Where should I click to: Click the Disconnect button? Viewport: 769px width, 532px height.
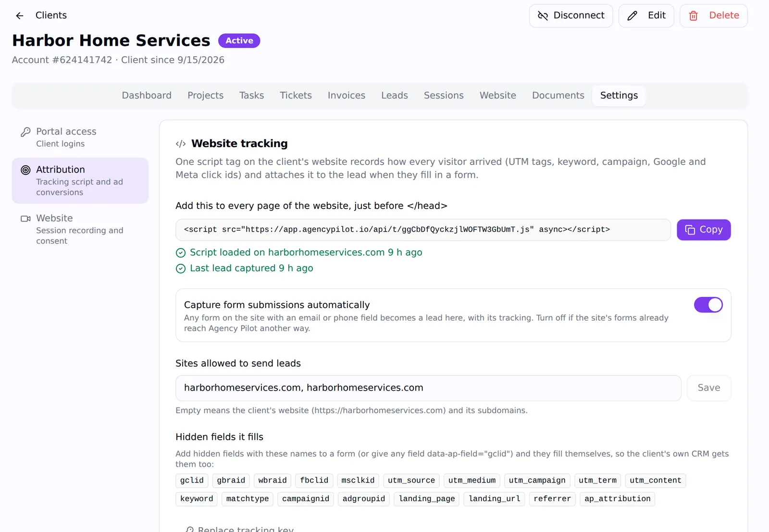[571, 15]
